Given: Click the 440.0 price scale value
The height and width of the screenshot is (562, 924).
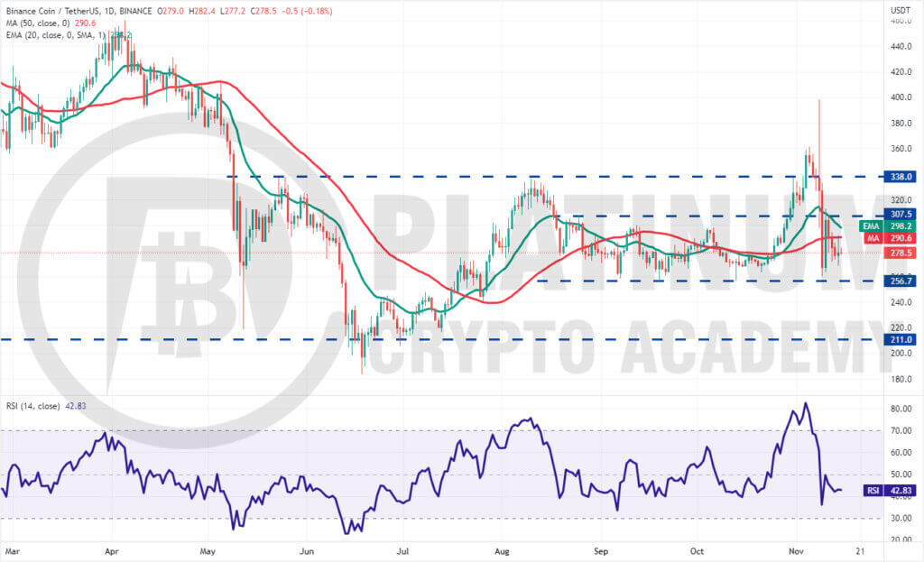Looking at the screenshot, I should coord(901,47).
